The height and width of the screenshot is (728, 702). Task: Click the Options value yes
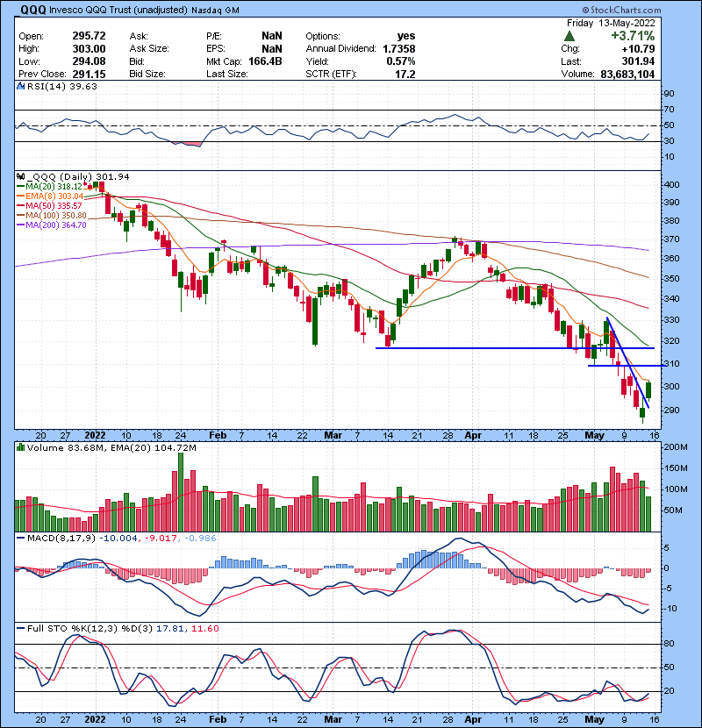[406, 36]
